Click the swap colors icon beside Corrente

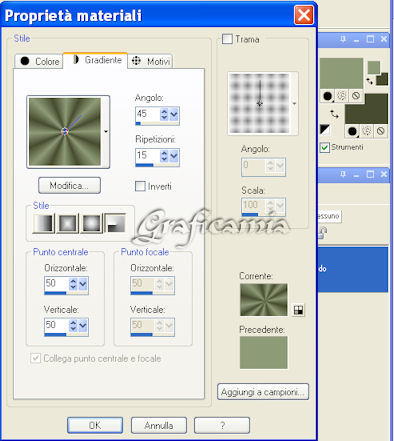coord(298,310)
